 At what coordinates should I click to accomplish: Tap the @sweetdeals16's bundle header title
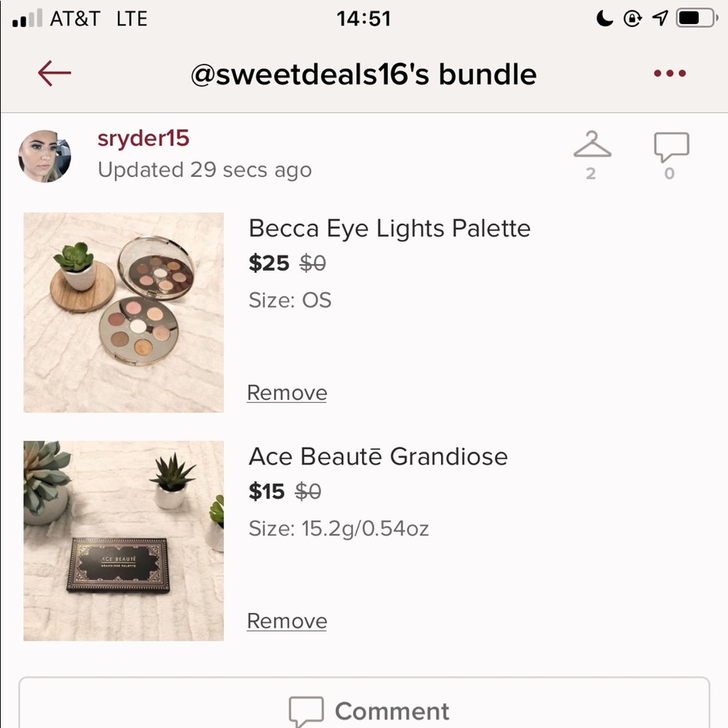point(363,74)
